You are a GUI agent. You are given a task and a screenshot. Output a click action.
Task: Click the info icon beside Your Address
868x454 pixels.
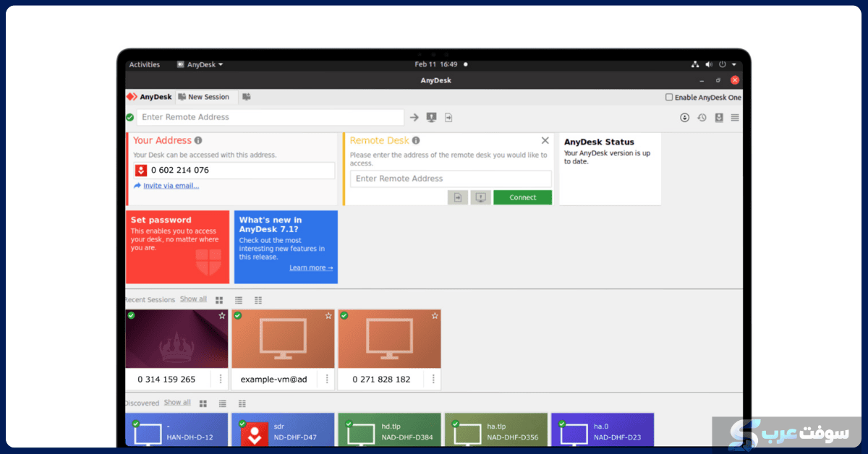pos(198,141)
